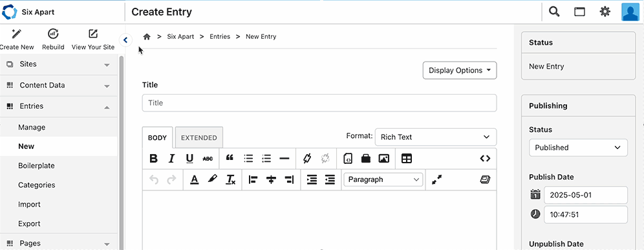Open text color tool
Image resolution: width=644 pixels, height=250 pixels.
[194, 179]
